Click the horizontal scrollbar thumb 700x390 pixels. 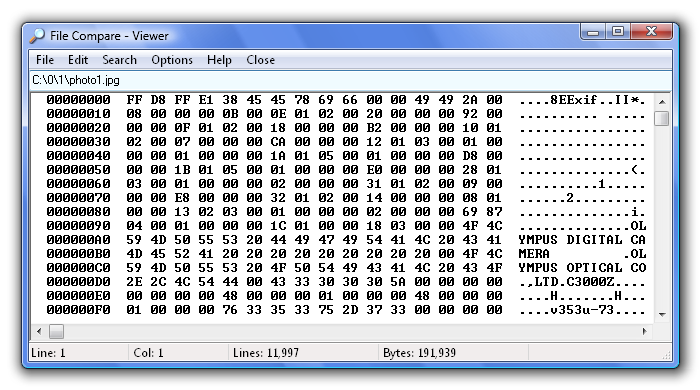56,331
